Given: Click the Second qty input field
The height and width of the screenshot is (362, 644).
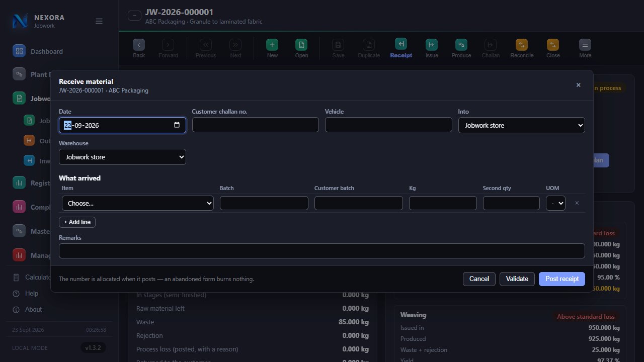Looking at the screenshot, I should (511, 203).
